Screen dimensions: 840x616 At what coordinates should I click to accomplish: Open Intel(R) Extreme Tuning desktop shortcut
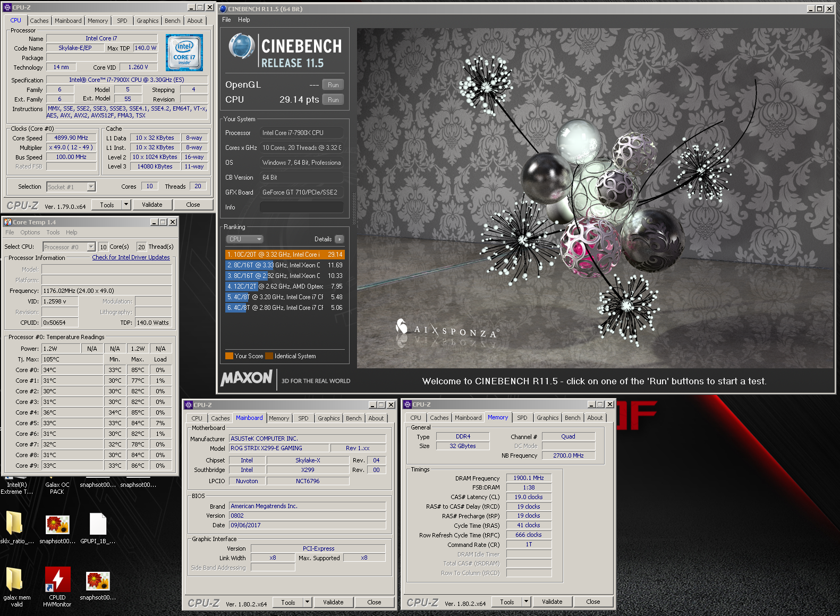pos(16,488)
